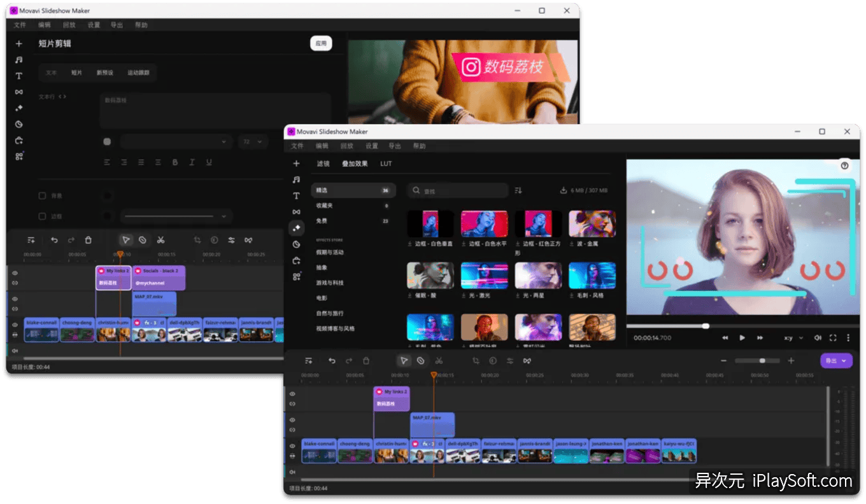Open the 导出 menu in front window menu bar
Viewport: 866px width, 504px height.
pos(395,146)
